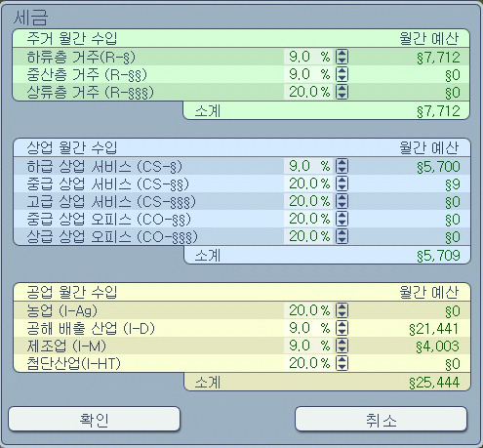
Task: Increase the 중급 상업 오피스 (CO-§§) tax rate
Action: (342, 215)
